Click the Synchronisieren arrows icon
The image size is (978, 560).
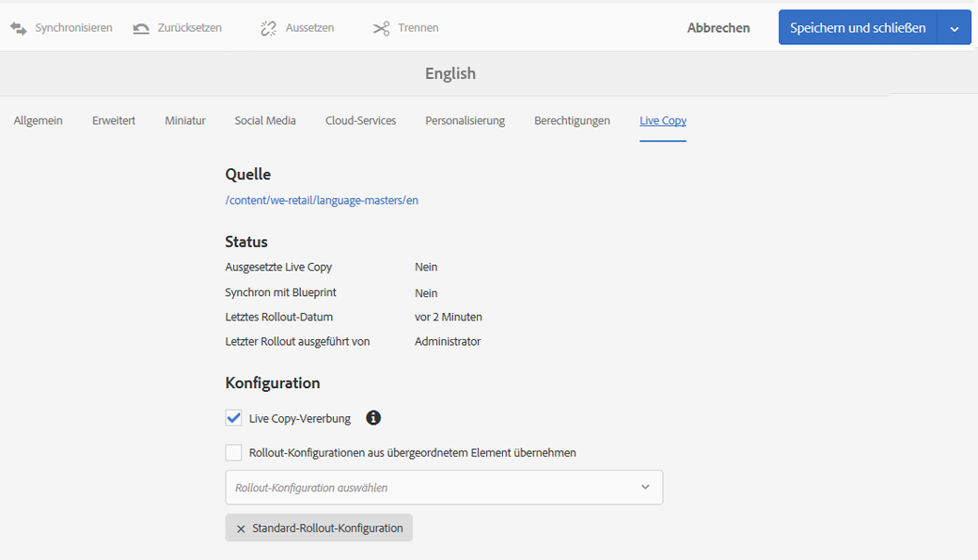click(x=18, y=28)
